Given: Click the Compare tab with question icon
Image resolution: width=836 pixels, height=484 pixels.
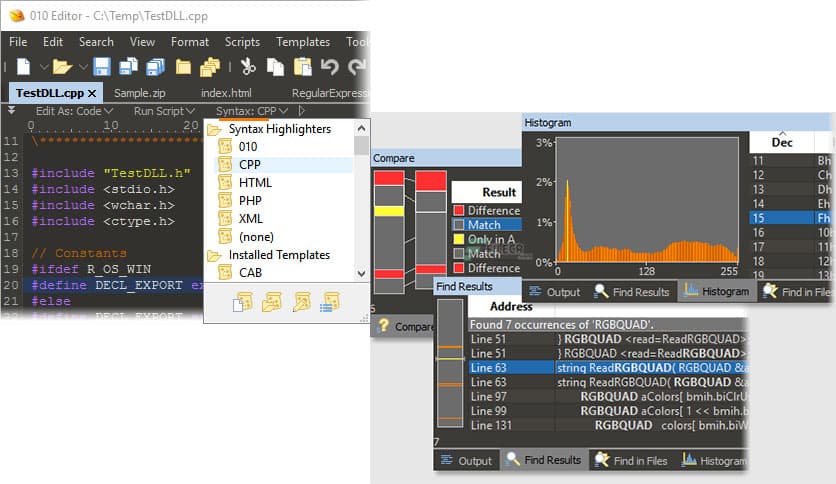Looking at the screenshot, I should click(x=405, y=326).
